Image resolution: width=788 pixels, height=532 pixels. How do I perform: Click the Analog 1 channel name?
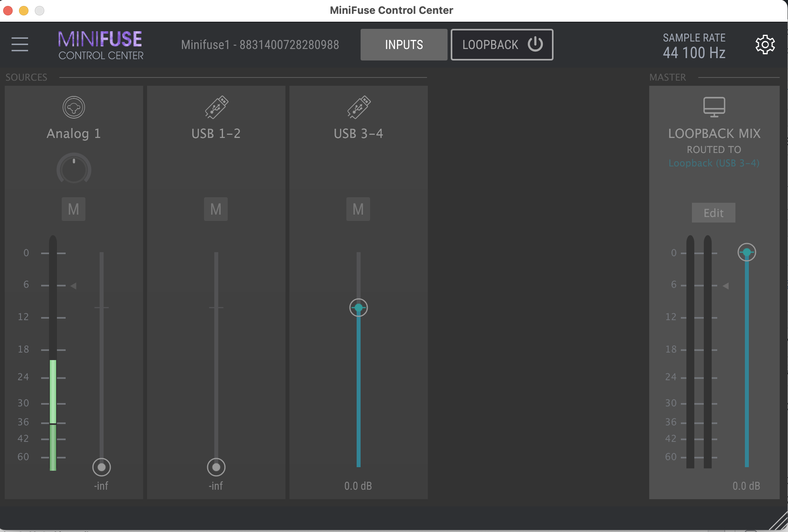[x=74, y=134]
